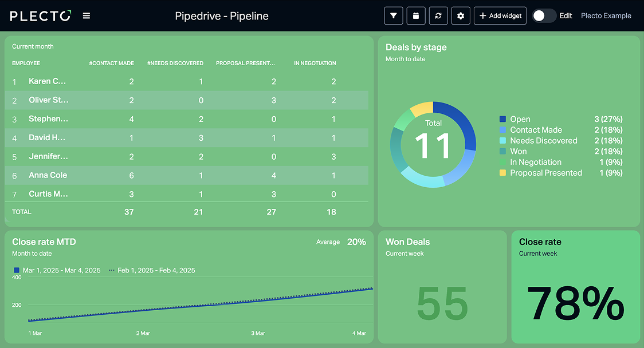Select the Stephen... employee row
The image size is (644, 348).
(x=186, y=119)
